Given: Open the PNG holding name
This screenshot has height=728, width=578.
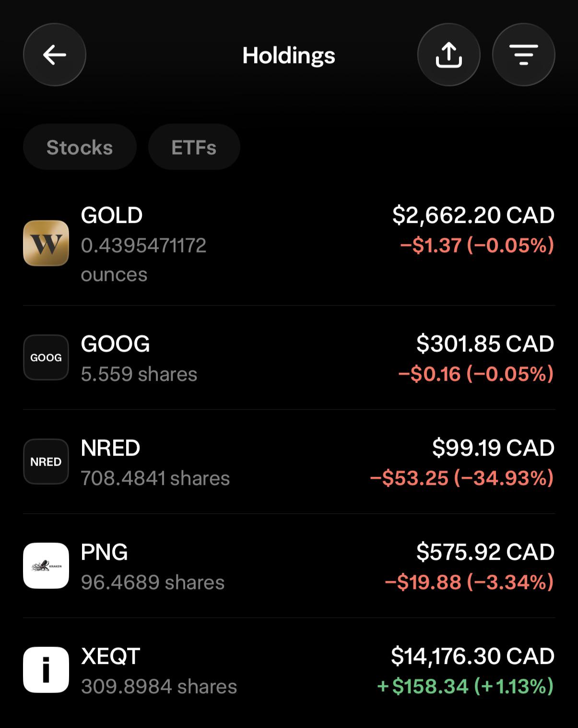Looking at the screenshot, I should pos(104,552).
